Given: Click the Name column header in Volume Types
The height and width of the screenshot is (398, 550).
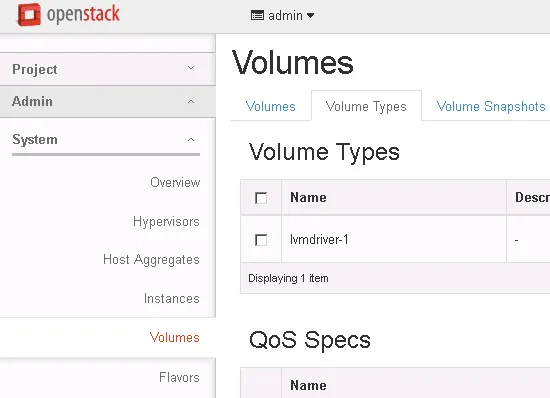Looking at the screenshot, I should coord(308,197).
